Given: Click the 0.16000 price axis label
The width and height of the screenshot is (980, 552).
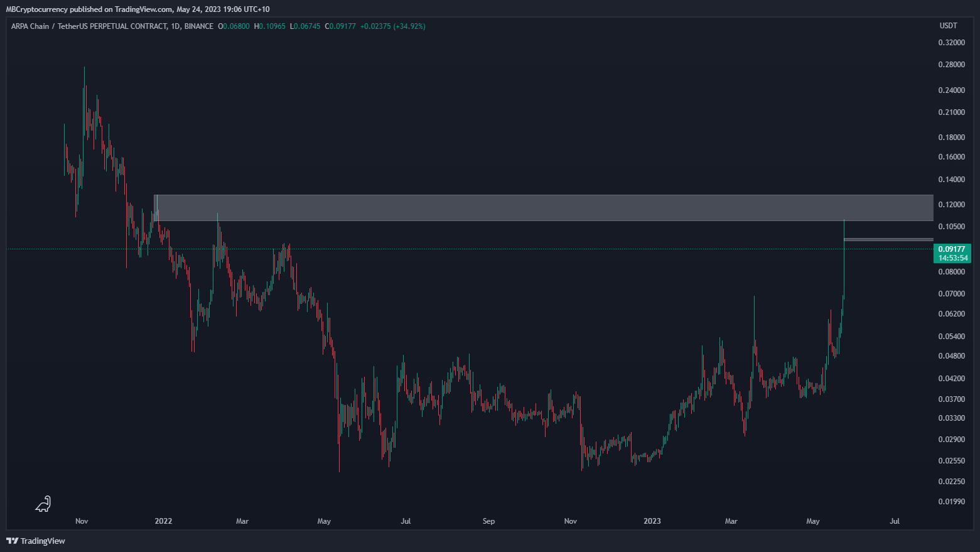Looking at the screenshot, I should click(952, 157).
